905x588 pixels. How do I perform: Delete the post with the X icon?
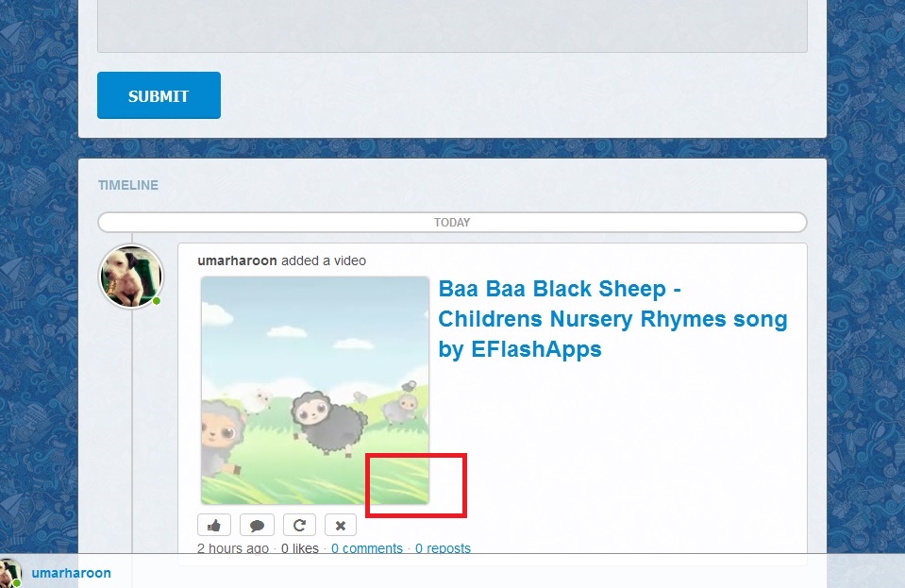pyautogui.click(x=341, y=525)
